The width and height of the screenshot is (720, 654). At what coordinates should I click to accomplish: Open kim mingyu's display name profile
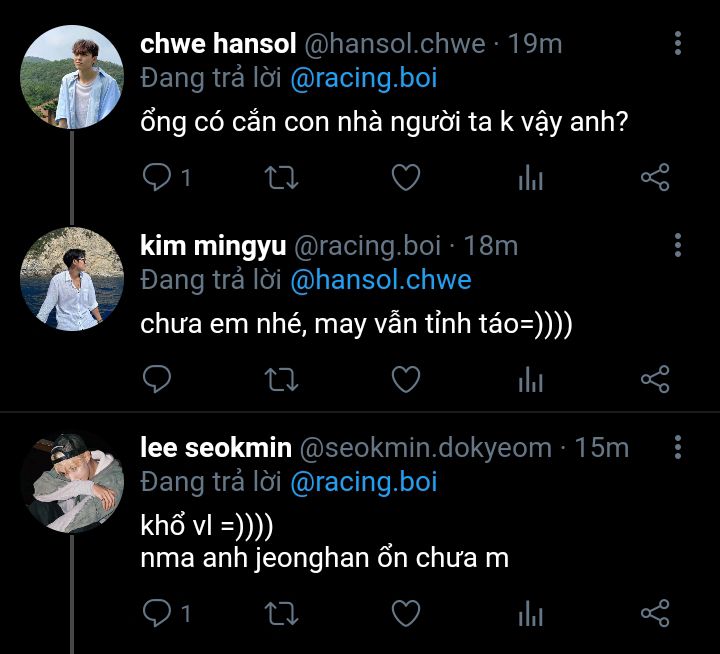coord(213,246)
